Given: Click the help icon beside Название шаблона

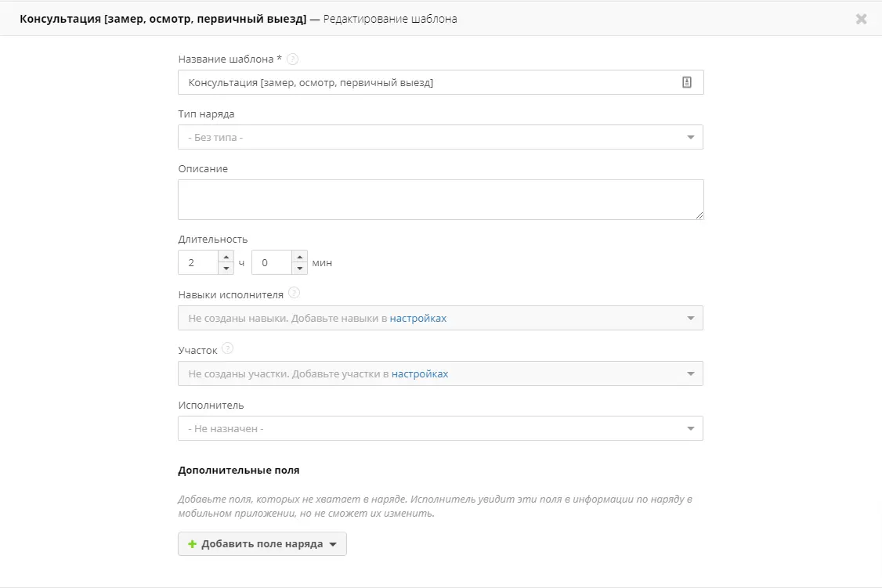Looking at the screenshot, I should (292, 59).
